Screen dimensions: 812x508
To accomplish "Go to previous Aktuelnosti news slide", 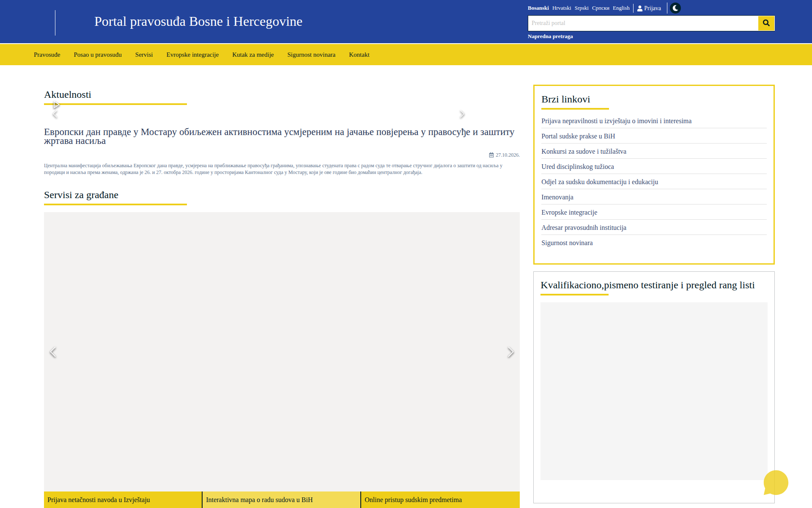I will click(55, 115).
